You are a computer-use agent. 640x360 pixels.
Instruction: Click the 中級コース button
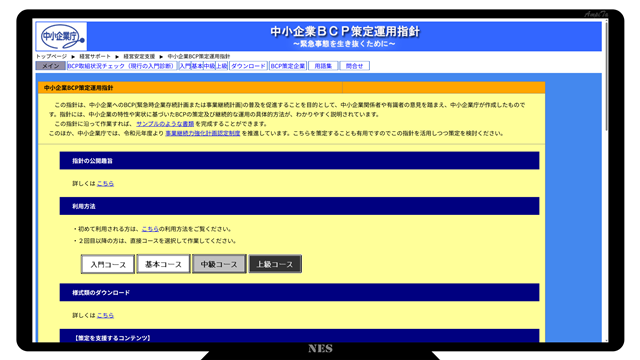click(x=219, y=264)
